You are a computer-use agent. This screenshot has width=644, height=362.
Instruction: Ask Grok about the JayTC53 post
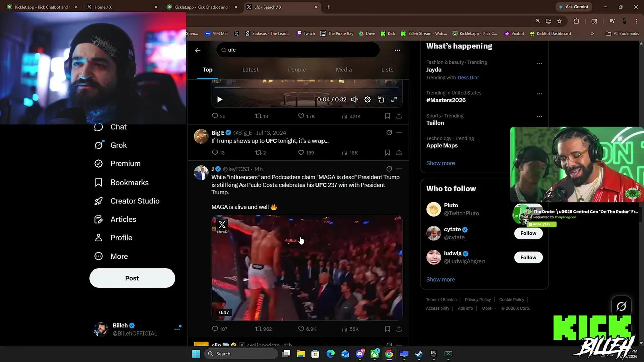(x=389, y=169)
